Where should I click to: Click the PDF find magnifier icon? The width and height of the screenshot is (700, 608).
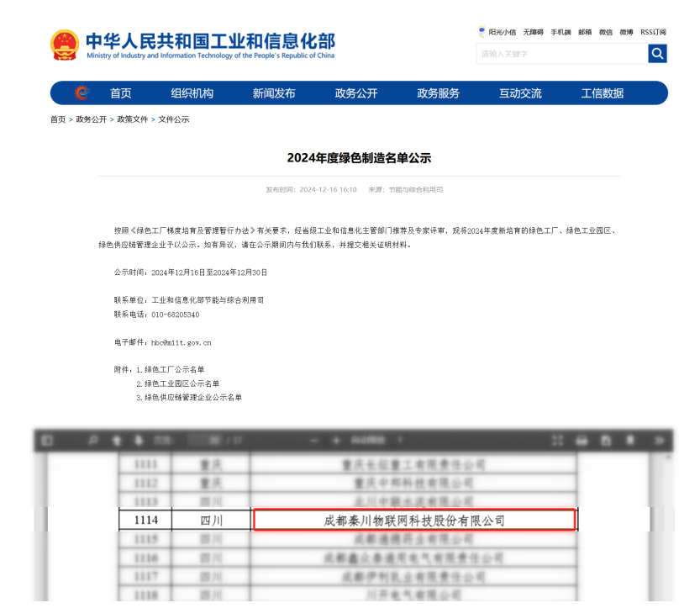coord(92,441)
